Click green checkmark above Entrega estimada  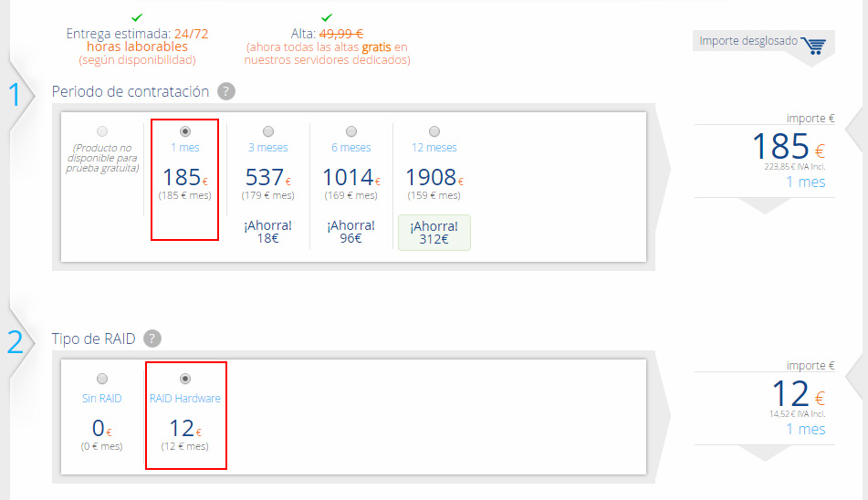137,17
